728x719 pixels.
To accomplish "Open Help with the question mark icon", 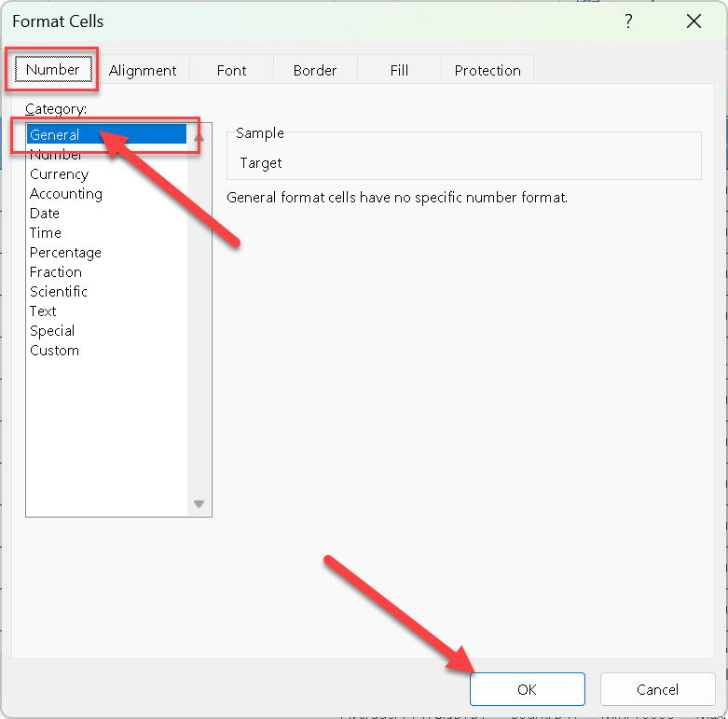I will [628, 21].
